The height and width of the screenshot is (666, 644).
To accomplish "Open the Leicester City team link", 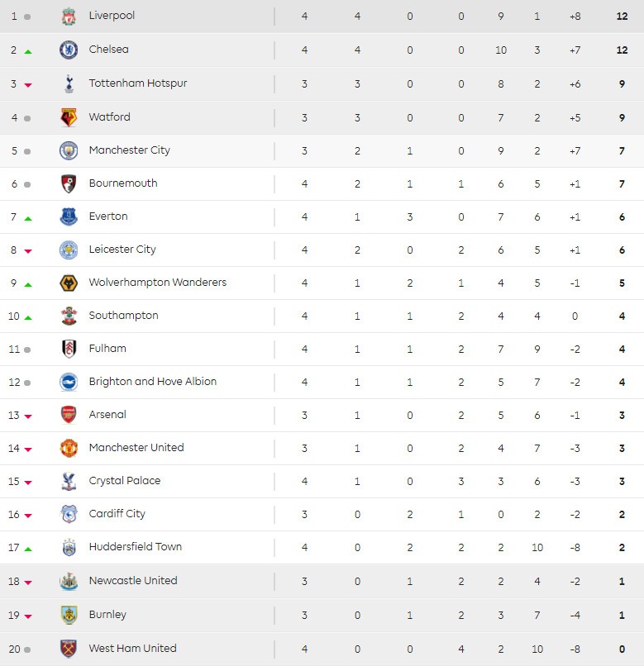I will (122, 250).
